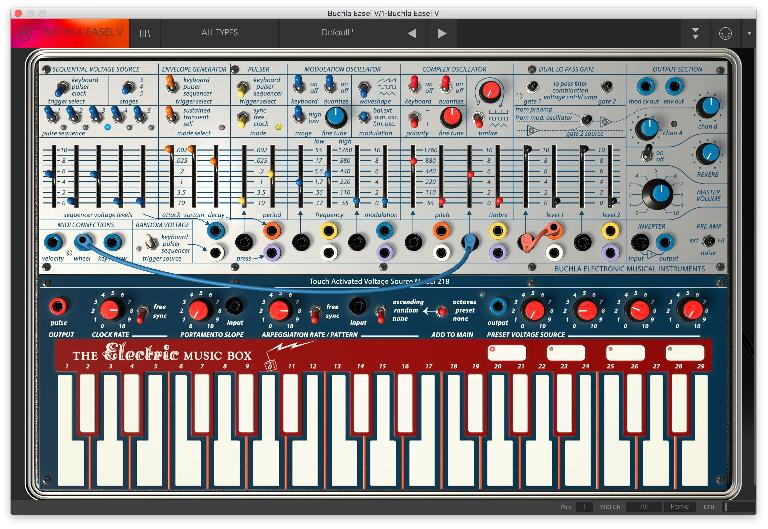Click the preset voltage source output jack
The height and width of the screenshot is (529, 768).
pyautogui.click(x=498, y=307)
